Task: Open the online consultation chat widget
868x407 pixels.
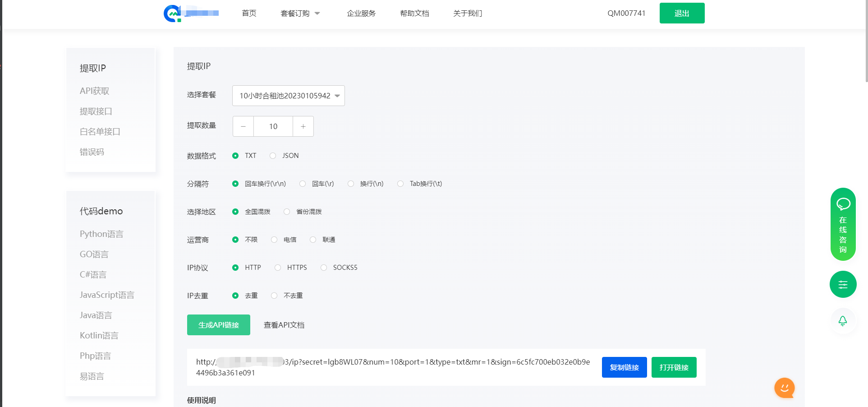Action: pyautogui.click(x=843, y=224)
